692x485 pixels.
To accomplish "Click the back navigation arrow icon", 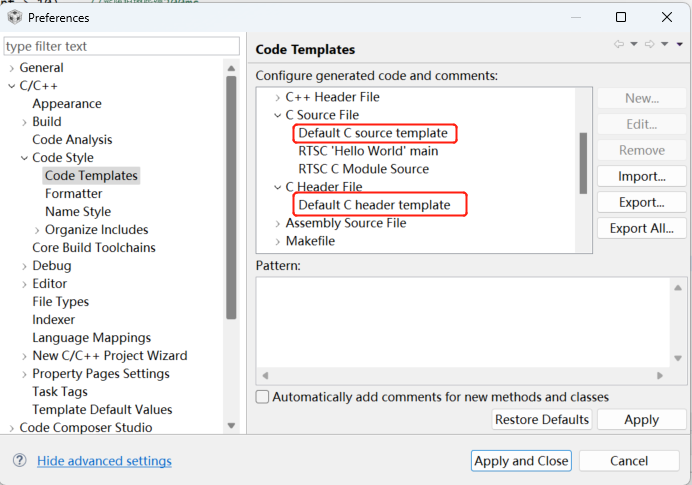I will (619, 45).
